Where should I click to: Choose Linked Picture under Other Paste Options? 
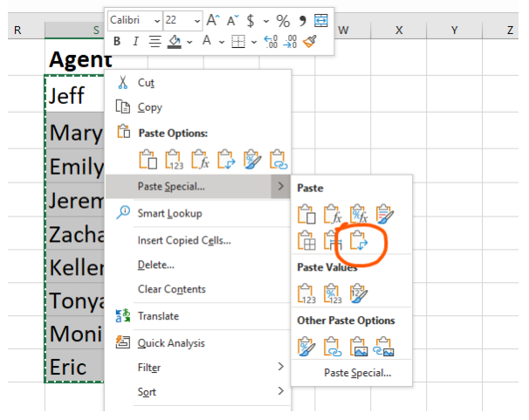coord(384,347)
